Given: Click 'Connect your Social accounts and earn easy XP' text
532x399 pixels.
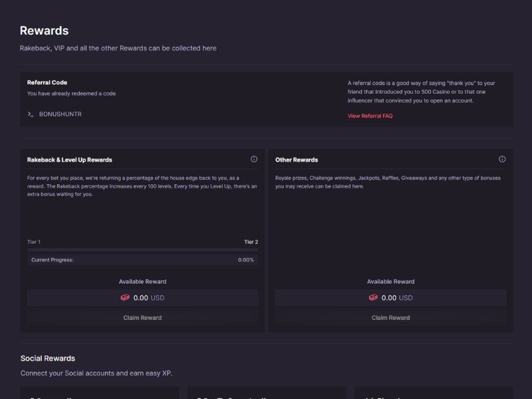Looking at the screenshot, I should point(96,373).
